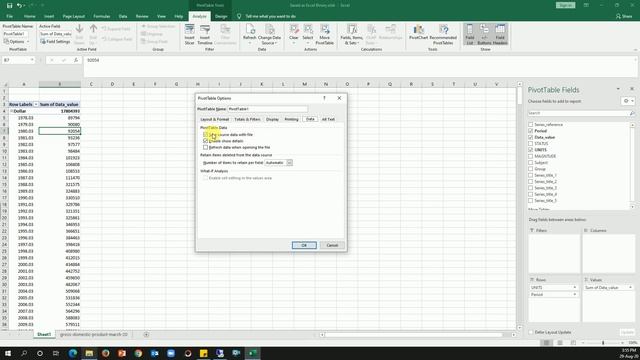The height and width of the screenshot is (360, 640).
Task: Switch to Printing tab in dialog
Action: pyautogui.click(x=291, y=119)
